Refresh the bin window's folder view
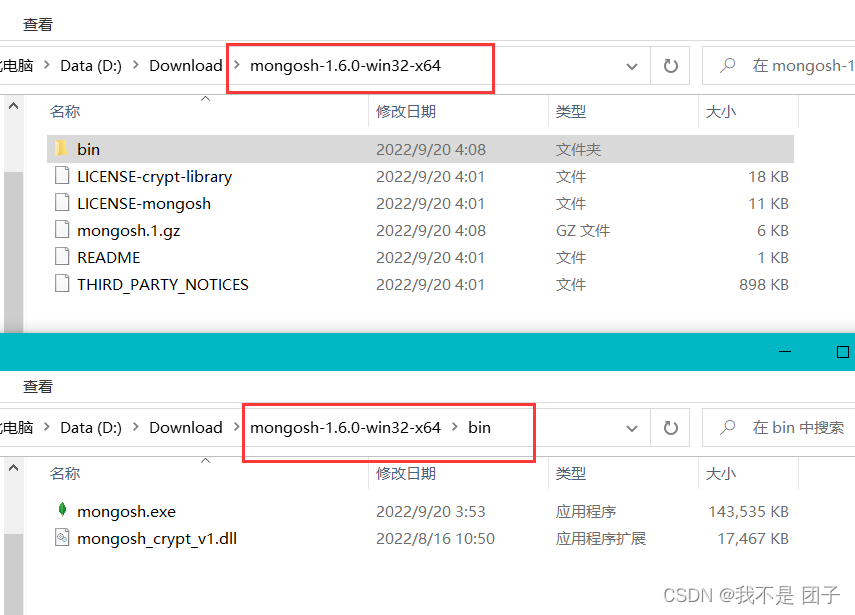The height and width of the screenshot is (615, 855). [670, 428]
